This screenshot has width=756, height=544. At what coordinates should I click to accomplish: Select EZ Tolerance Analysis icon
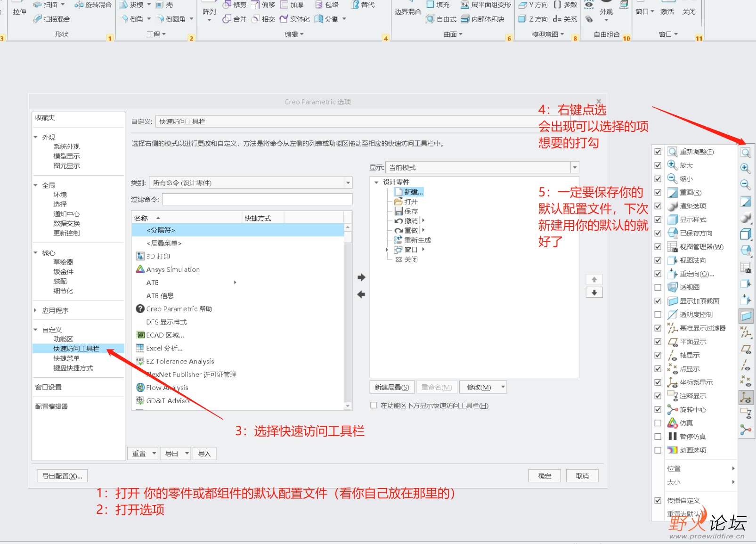(x=140, y=361)
